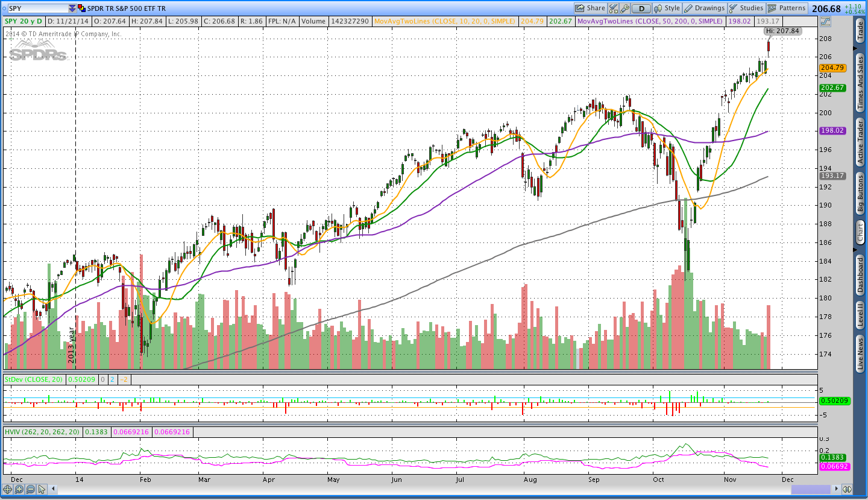Click the O: 207.64 open cell
Viewport: 868px width, 500px height.
(x=110, y=21)
